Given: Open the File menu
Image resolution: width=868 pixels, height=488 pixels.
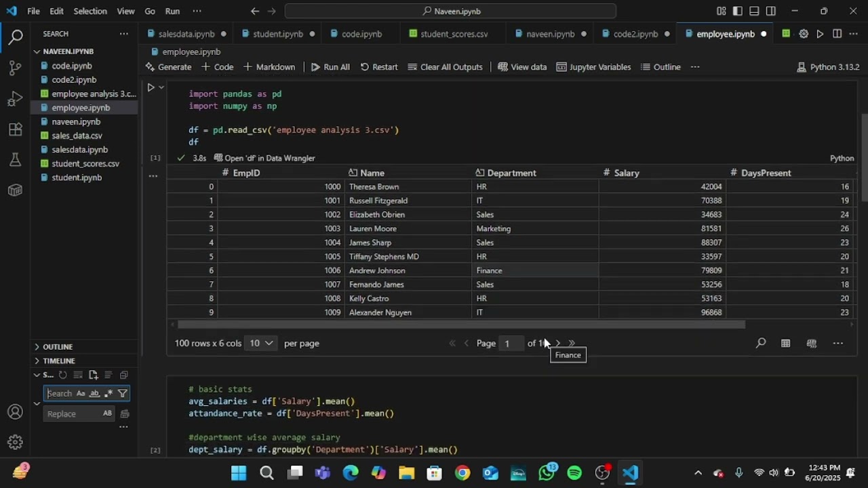Looking at the screenshot, I should [33, 11].
